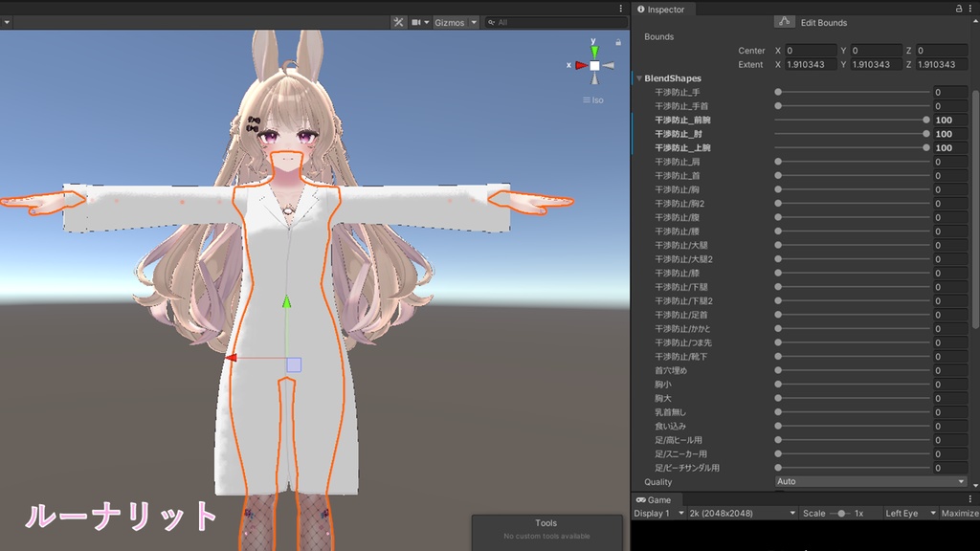This screenshot has width=980, height=551.
Task: Click the center cube of orientation gizmo
Action: point(594,66)
